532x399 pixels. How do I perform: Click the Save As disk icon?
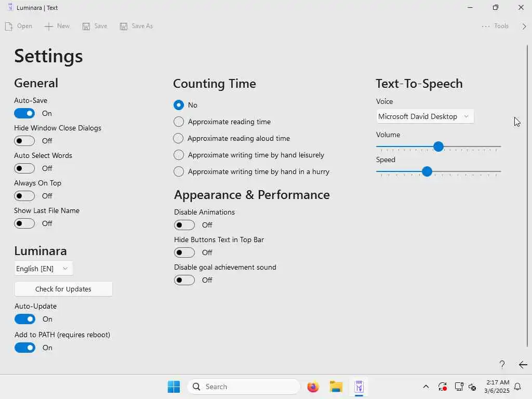[x=124, y=26]
